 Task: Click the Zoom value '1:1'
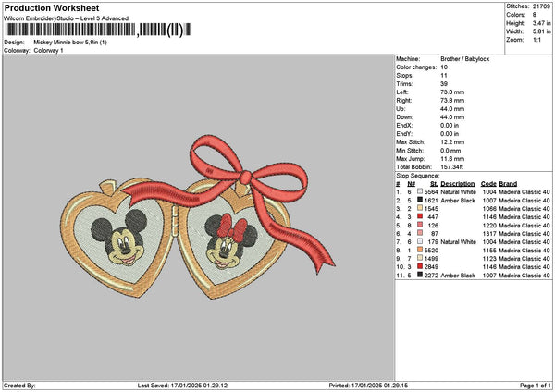536,40
